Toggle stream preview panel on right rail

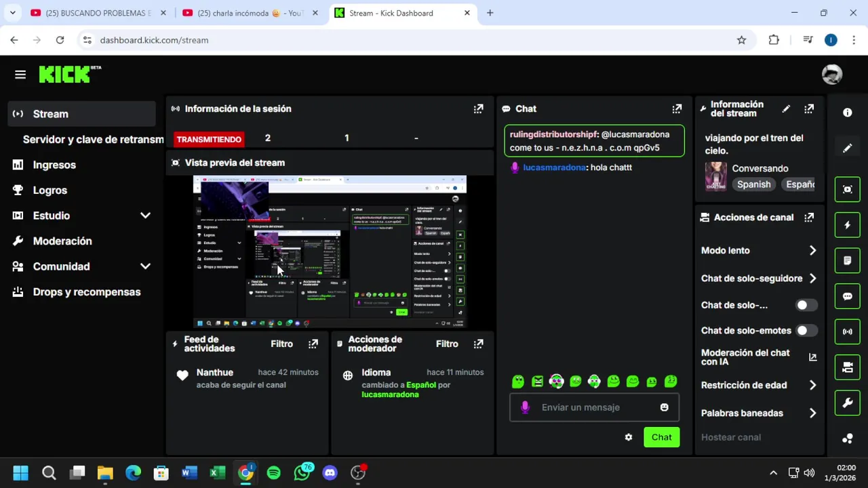[x=848, y=189]
